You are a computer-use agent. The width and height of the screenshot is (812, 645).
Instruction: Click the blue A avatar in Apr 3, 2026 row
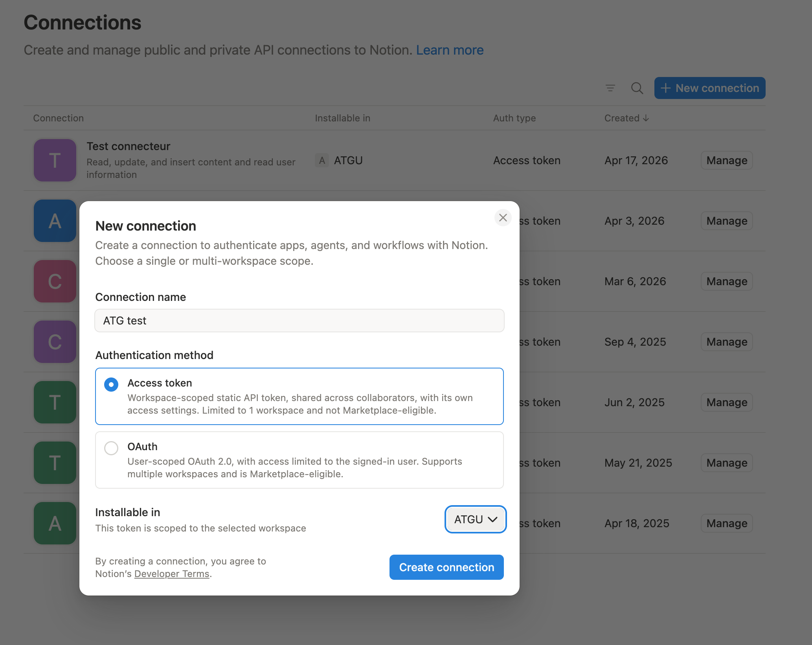pos(55,221)
